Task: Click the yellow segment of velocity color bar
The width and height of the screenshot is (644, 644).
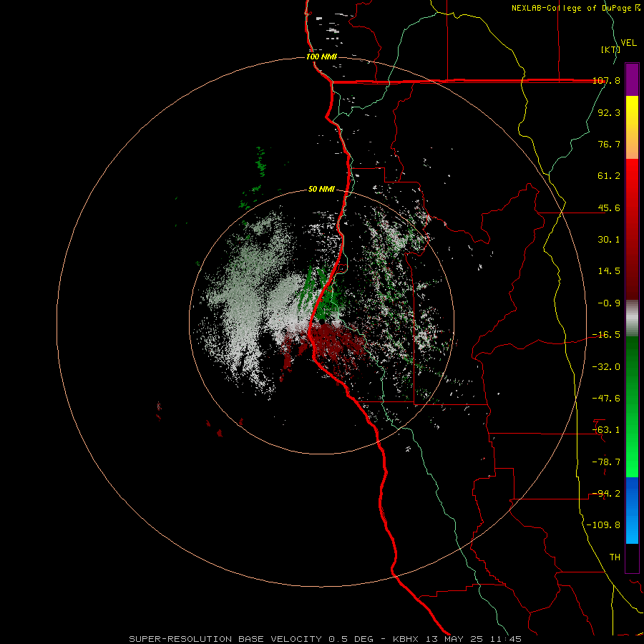Action: pos(632,127)
